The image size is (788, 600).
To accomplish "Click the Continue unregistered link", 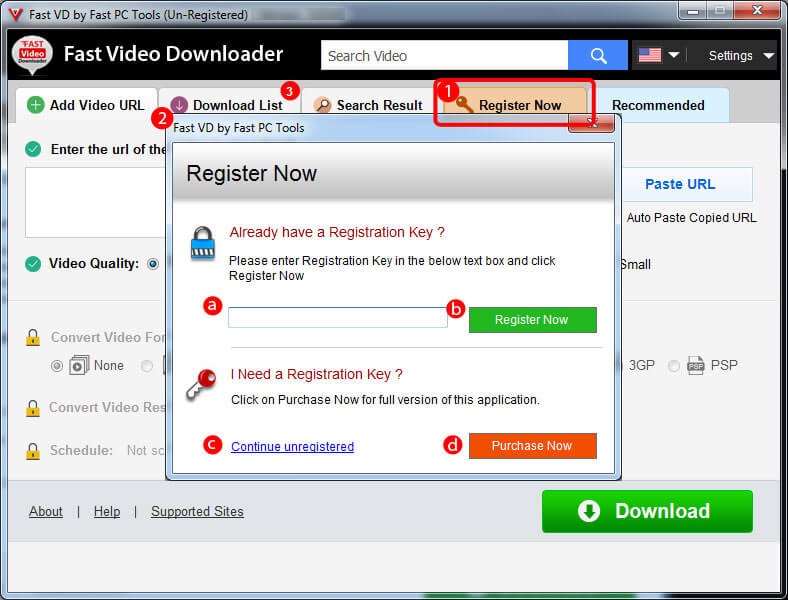I will click(292, 446).
